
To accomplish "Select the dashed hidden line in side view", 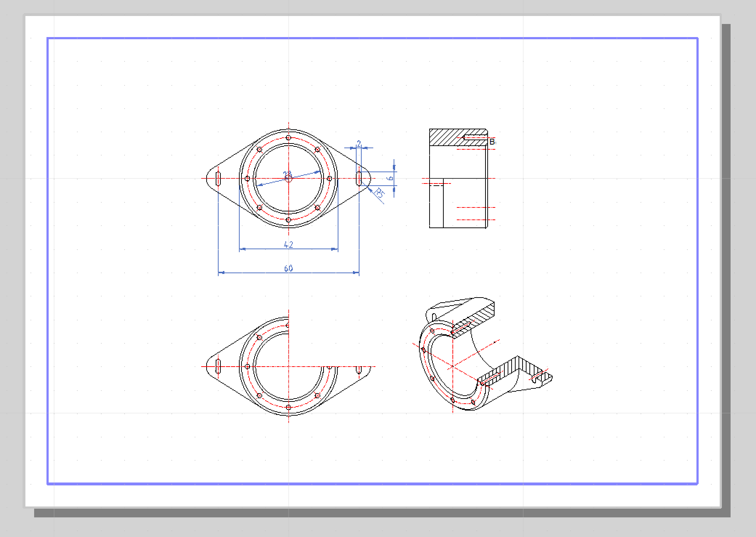I will pos(436,185).
